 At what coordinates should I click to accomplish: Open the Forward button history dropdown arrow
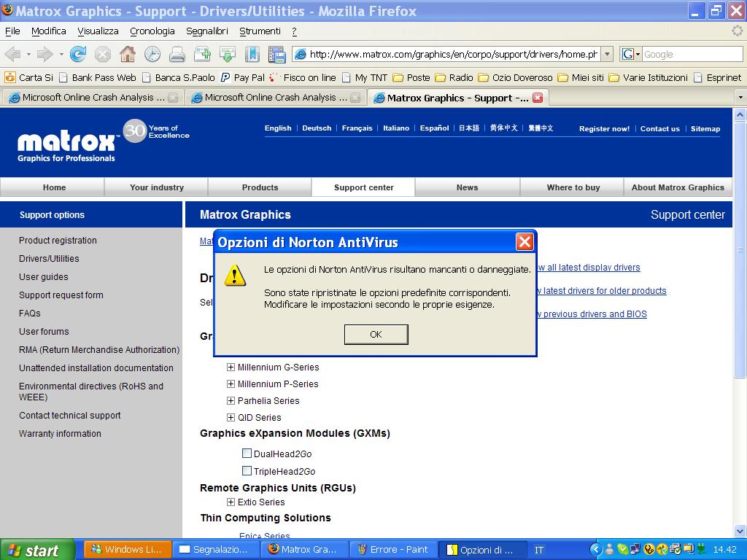tap(61, 54)
